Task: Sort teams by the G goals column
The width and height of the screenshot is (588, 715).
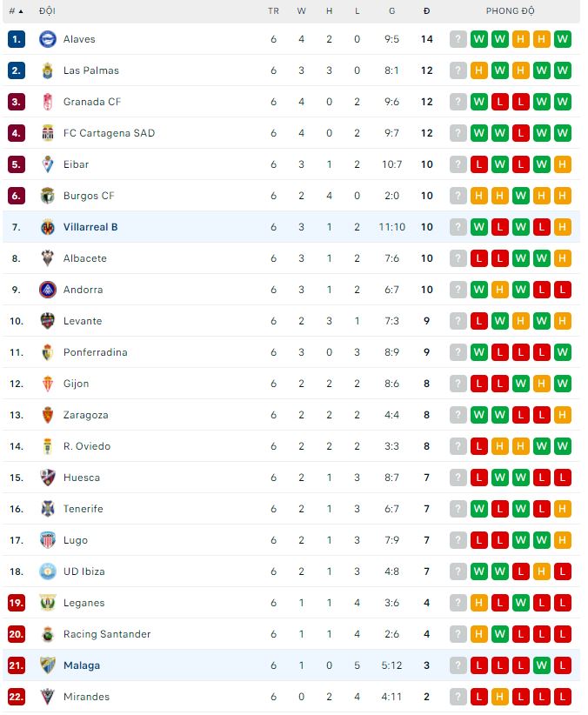Action: click(391, 11)
